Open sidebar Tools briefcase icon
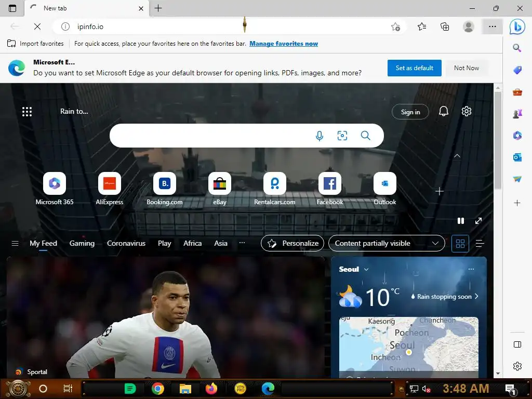 pos(517,92)
